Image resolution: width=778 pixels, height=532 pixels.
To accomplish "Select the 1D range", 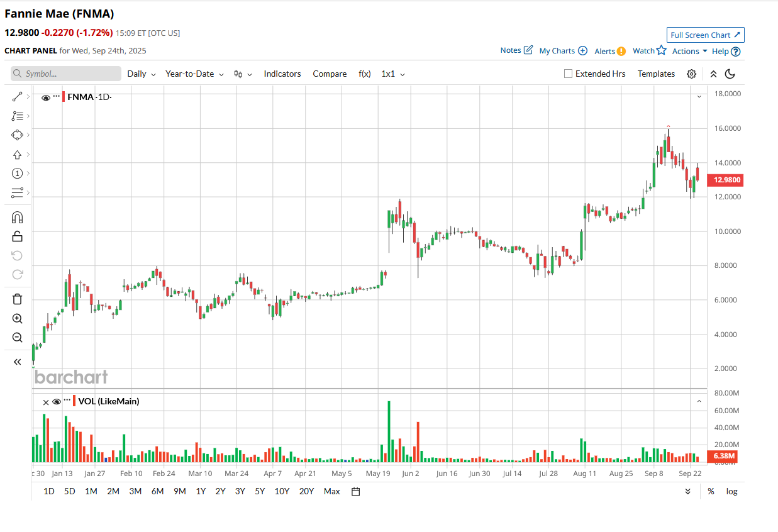I will [48, 491].
